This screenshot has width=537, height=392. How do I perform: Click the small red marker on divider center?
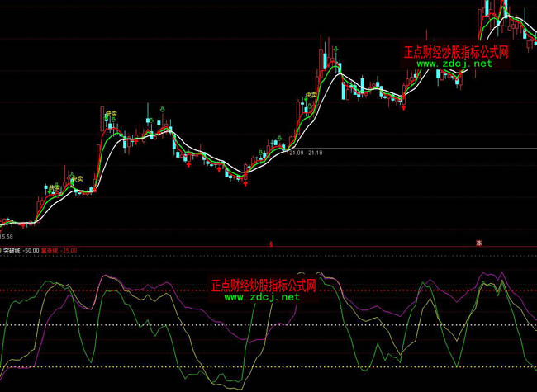271,243
